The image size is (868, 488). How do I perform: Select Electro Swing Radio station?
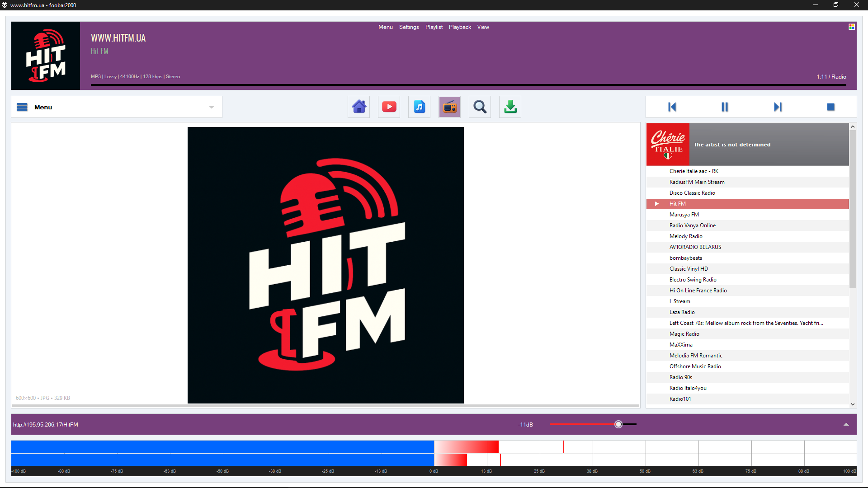click(693, 280)
